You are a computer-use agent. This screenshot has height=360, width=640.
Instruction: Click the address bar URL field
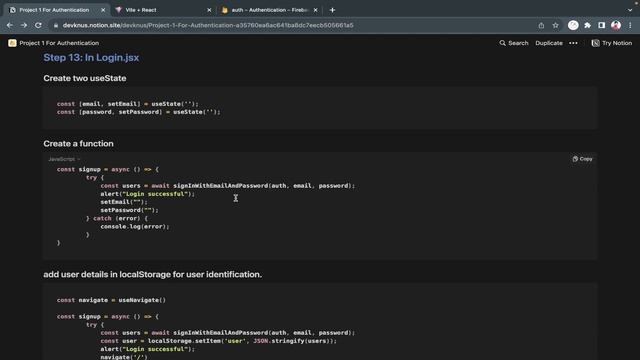point(208,25)
